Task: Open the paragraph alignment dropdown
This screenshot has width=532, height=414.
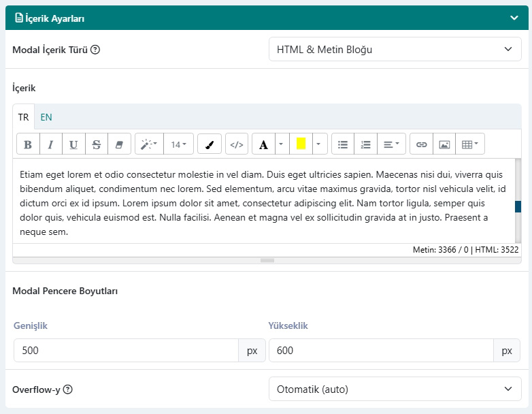Action: tap(391, 144)
